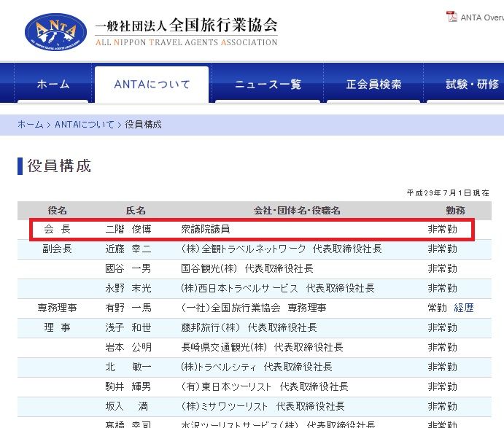Click 非常勤 in the 二階 俊博 row
The image size is (504, 428).
(442, 229)
